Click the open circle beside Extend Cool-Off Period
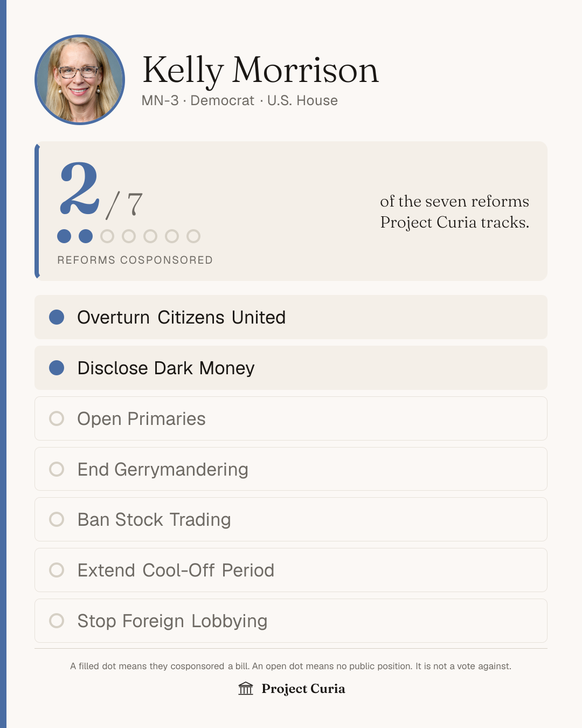 click(57, 570)
